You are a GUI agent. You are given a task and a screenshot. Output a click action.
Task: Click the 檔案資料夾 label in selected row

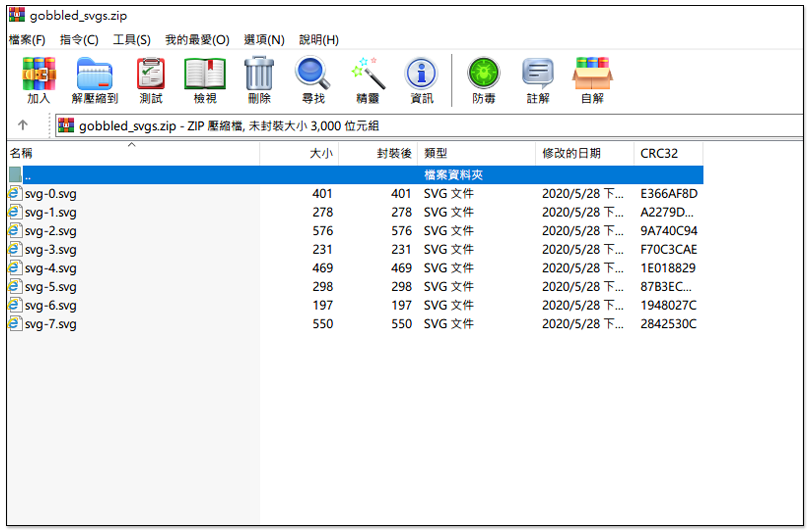[454, 175]
